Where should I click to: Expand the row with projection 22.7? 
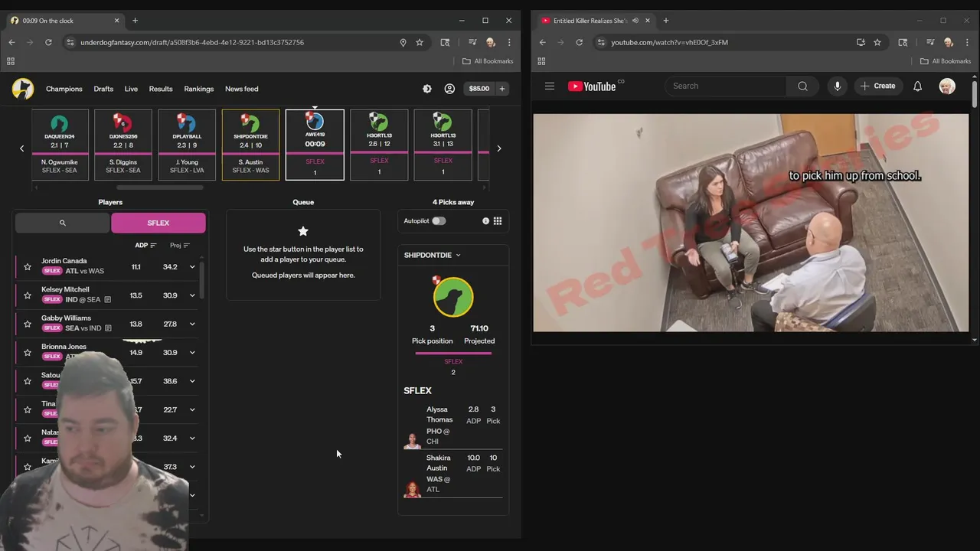point(192,409)
